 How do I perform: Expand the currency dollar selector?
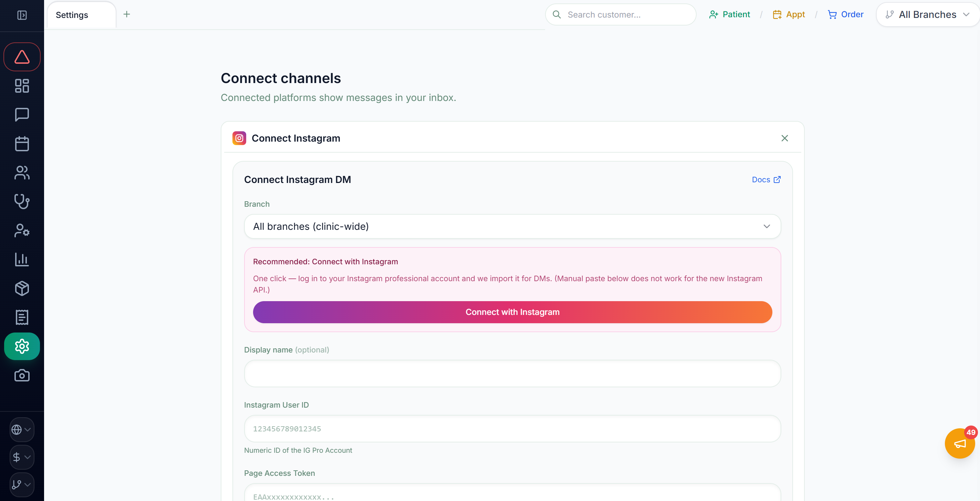(x=22, y=457)
